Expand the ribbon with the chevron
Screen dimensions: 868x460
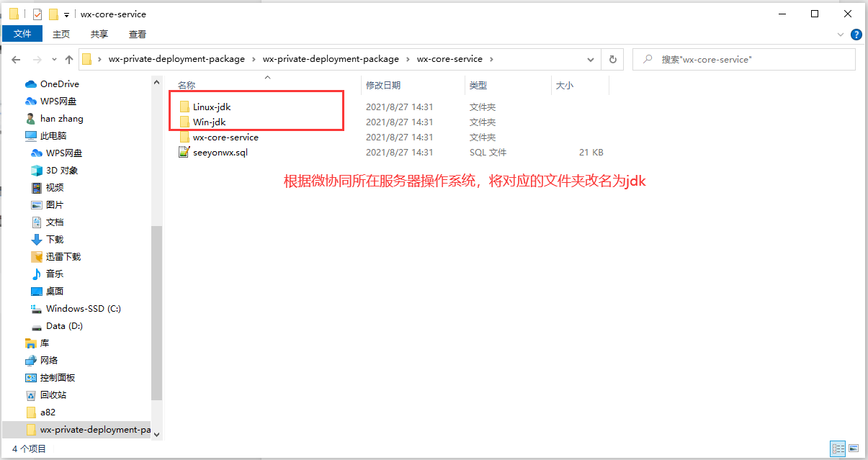coord(841,34)
